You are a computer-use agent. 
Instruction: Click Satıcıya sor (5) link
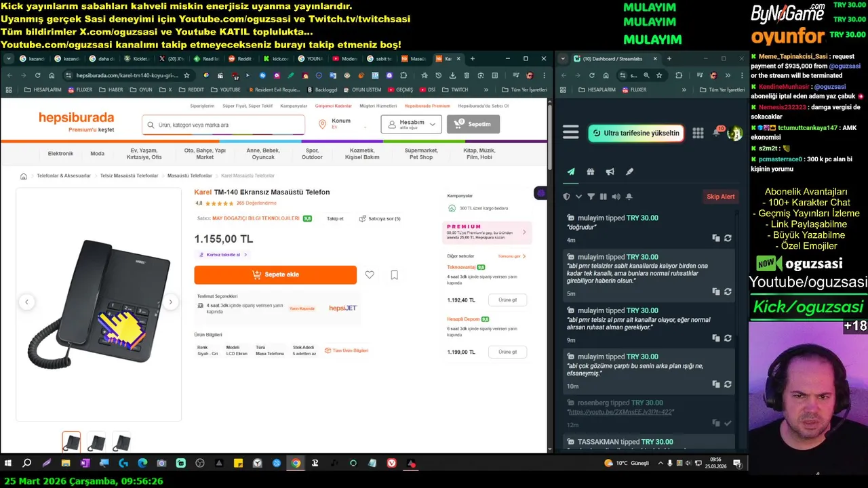tap(380, 219)
